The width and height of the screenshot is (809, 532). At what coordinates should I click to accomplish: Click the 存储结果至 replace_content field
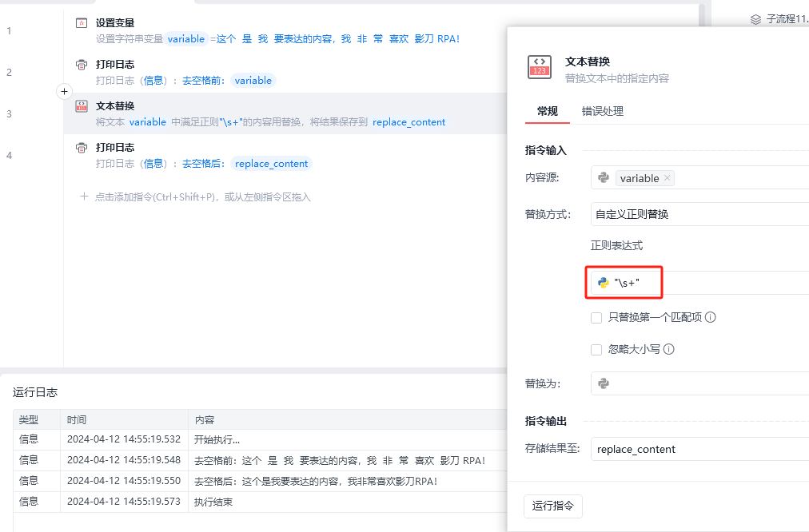[699, 449]
